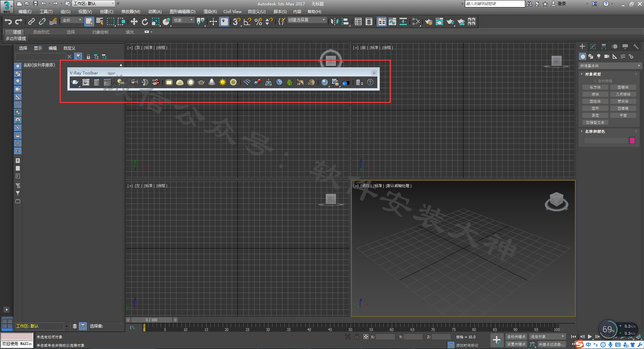Open the workspace (工作区: 默认) dropdown at top
This screenshot has height=349, width=644.
(x=94, y=4)
